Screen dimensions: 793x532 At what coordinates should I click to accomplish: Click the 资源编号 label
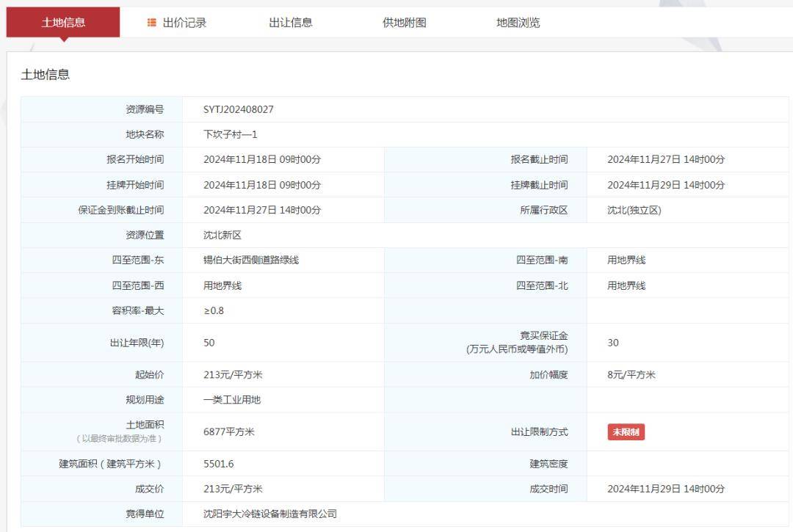[x=145, y=109]
